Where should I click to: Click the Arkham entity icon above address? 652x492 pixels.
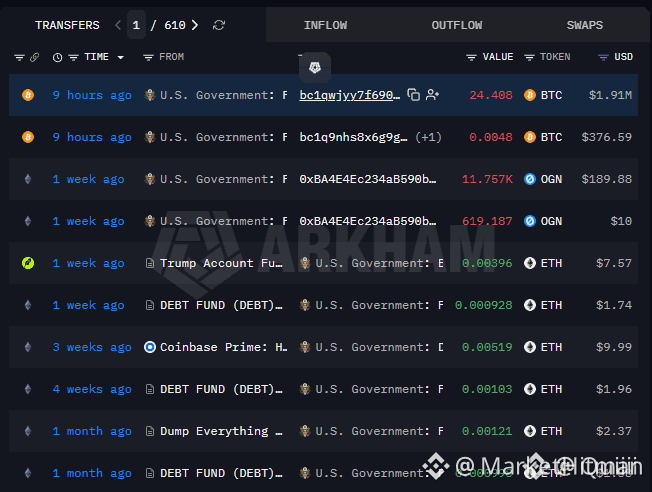315,67
